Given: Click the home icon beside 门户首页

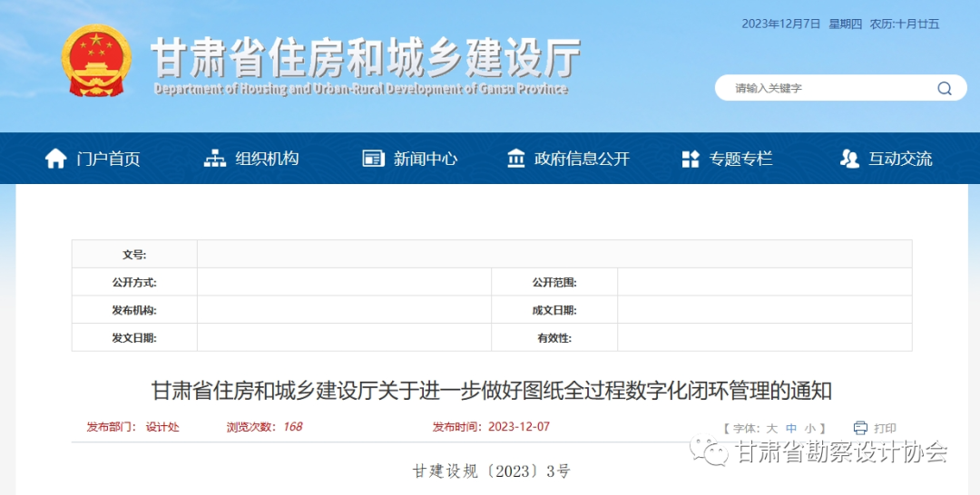Looking at the screenshot, I should click(x=56, y=159).
